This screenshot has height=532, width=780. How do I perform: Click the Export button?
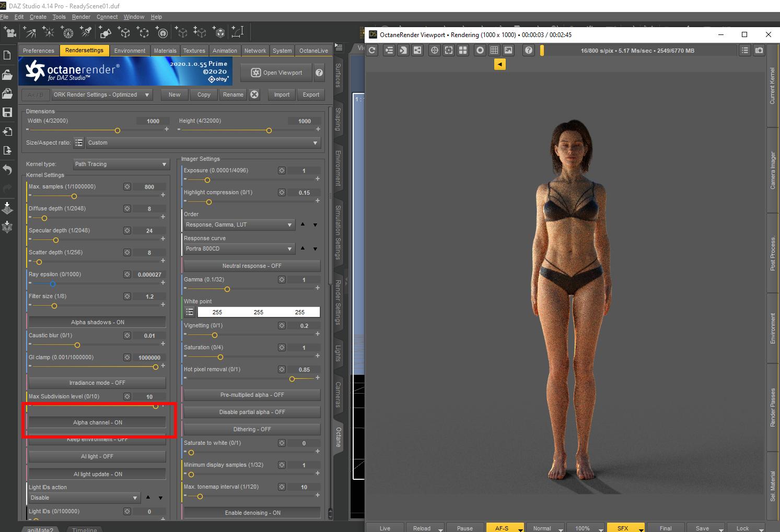pos(311,94)
